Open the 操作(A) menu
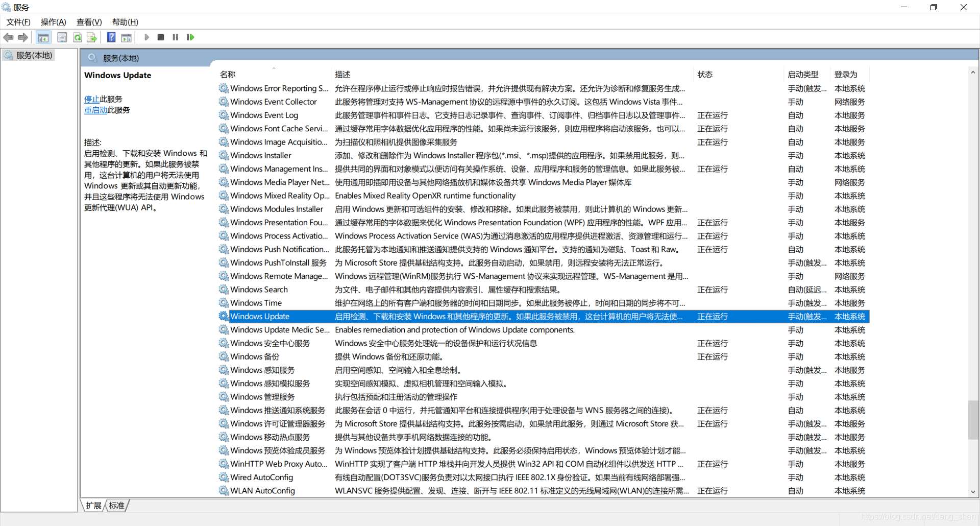The height and width of the screenshot is (526, 980). coord(54,22)
